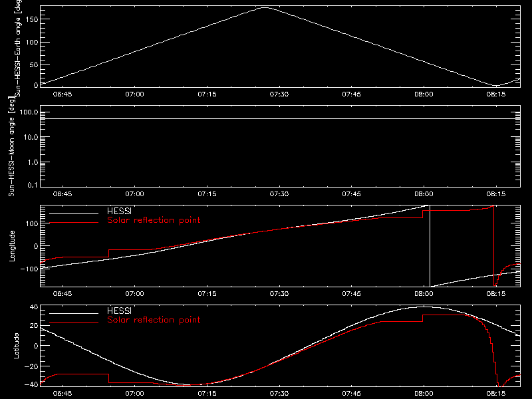Click the 0.1 tick on Moon angle axis
The image size is (532, 399).
(x=33, y=185)
